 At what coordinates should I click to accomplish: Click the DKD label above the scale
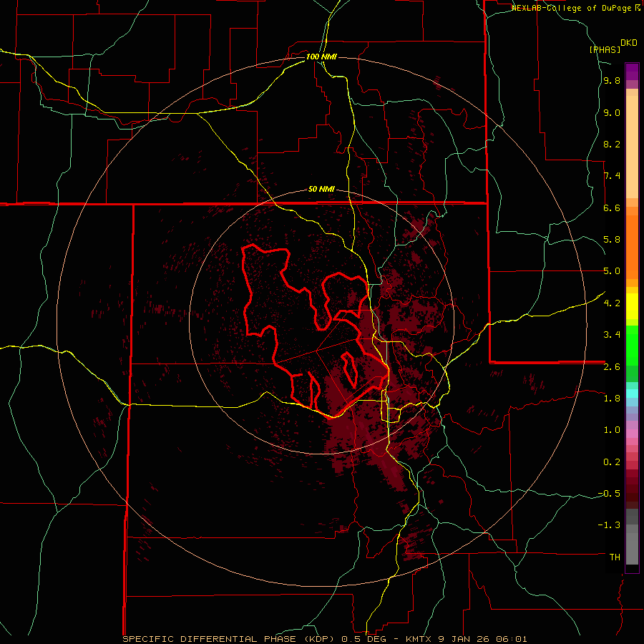629,43
